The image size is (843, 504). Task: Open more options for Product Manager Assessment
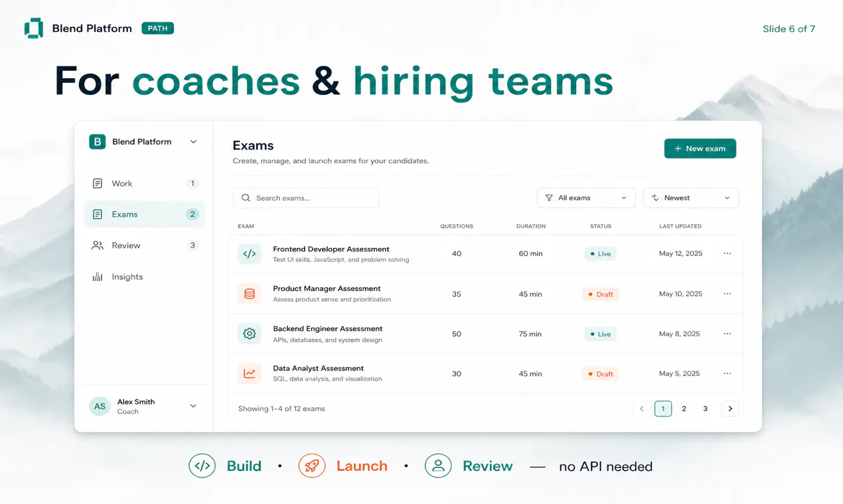728,294
